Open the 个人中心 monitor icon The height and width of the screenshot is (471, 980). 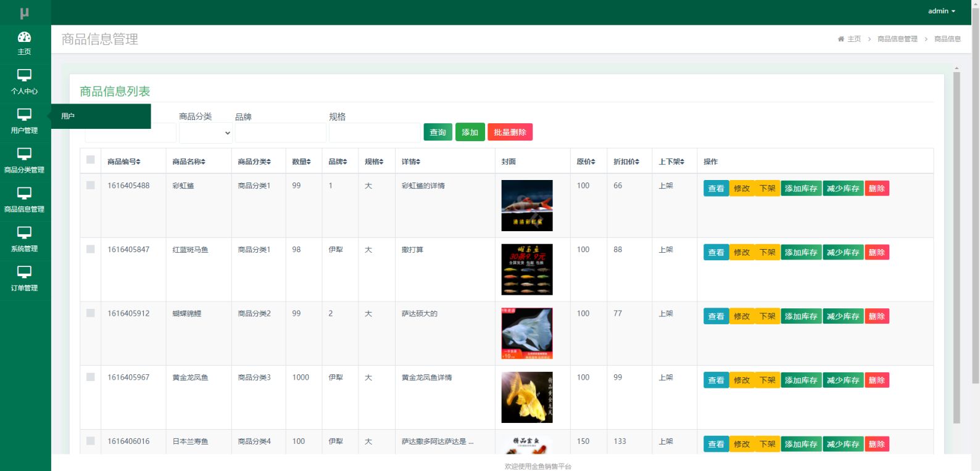pos(24,76)
